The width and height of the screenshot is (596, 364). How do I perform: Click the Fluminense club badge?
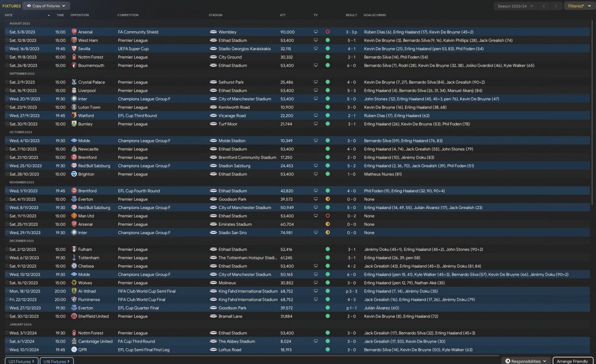click(x=74, y=300)
